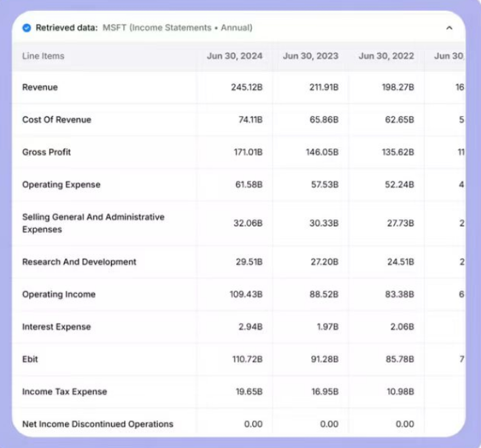This screenshot has width=481, height=448.
Task: Click the 0.00 value under Jun 30, 2024
Action: click(253, 424)
